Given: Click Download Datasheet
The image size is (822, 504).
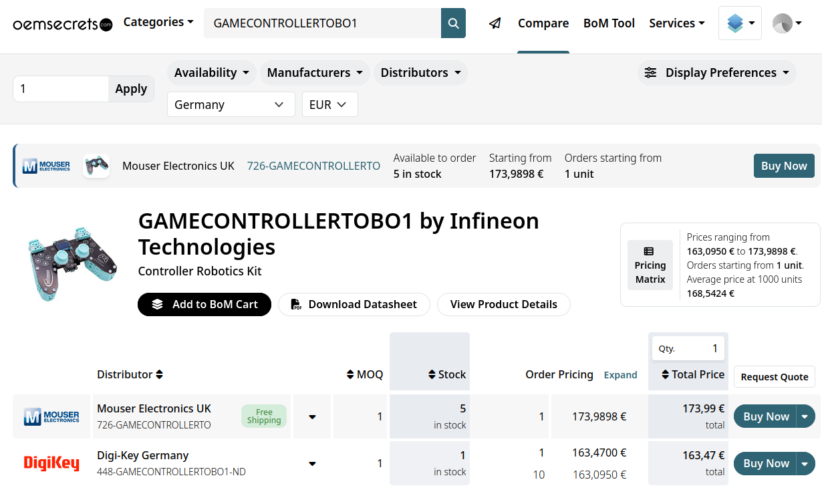Looking at the screenshot, I should 354,304.
